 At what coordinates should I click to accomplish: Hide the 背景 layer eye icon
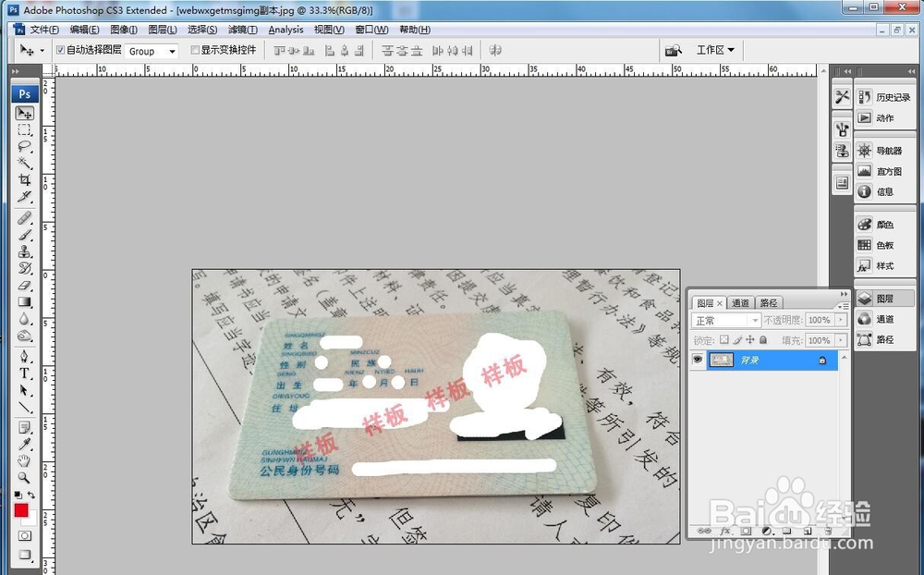[698, 360]
